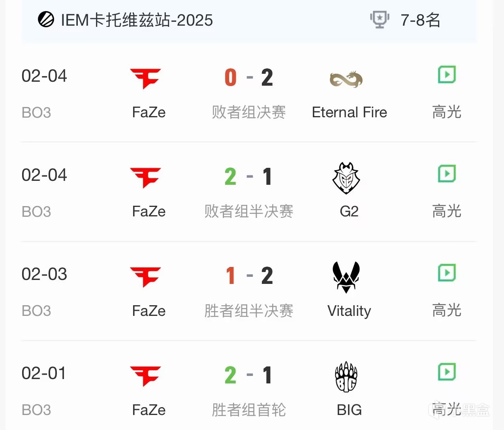Click FaZe logo in the 胜者组首轮 row

(146, 376)
